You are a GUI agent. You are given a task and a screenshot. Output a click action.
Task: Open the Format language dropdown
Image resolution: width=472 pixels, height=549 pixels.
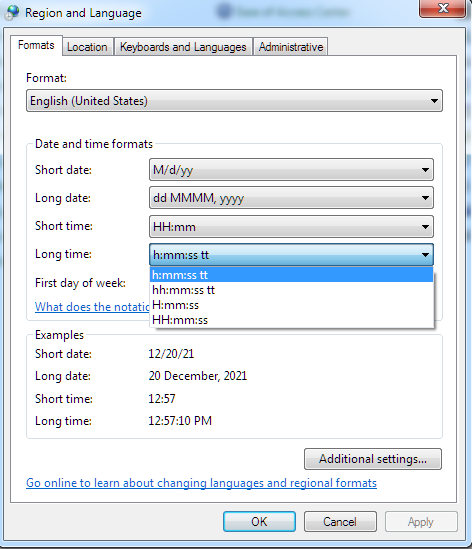tap(234, 101)
